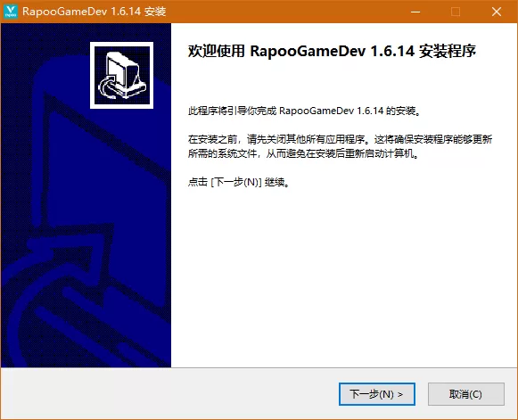Click the heading 欢迎使用 RapooGameDev 1.6.14 安装程序
The width and height of the screenshot is (518, 420).
click(x=332, y=51)
